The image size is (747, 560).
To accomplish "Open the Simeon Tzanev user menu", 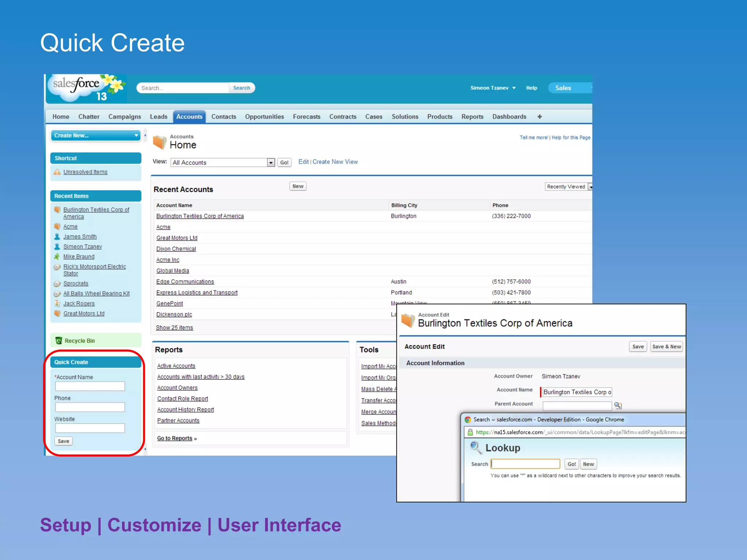I will 493,88.
